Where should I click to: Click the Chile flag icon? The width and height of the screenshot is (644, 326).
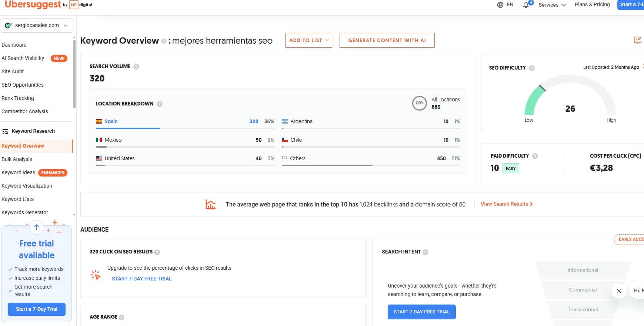[x=285, y=140]
